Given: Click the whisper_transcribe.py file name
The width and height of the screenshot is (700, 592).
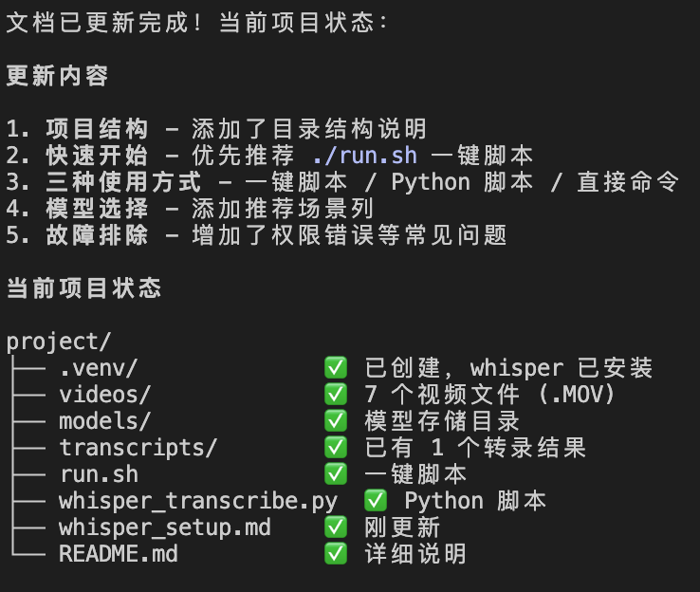Looking at the screenshot, I should tap(197, 501).
